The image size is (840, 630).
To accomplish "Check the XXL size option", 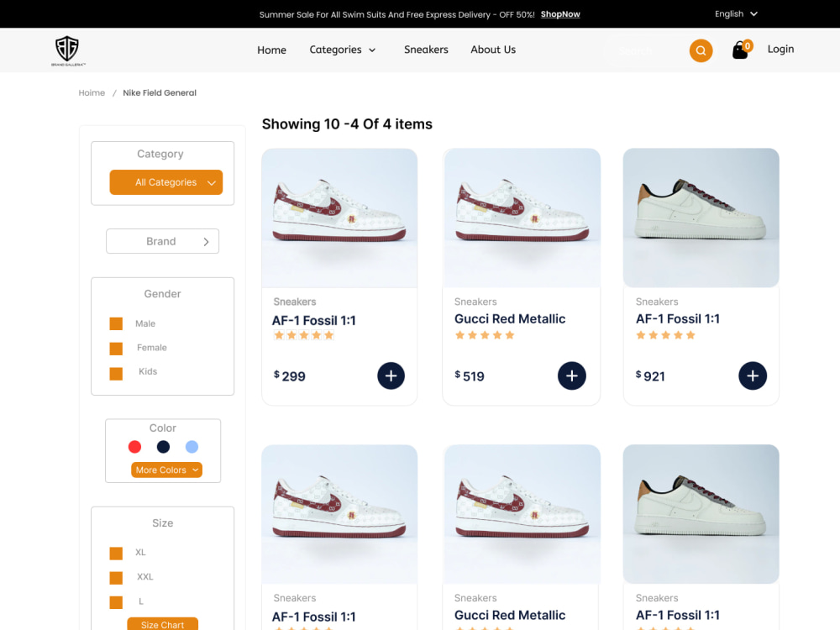I will point(116,578).
